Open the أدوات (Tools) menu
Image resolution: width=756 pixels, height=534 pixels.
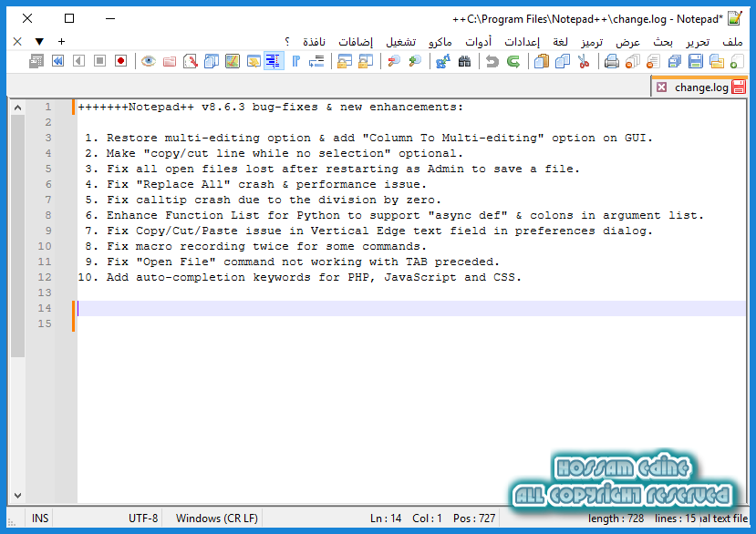(x=478, y=42)
